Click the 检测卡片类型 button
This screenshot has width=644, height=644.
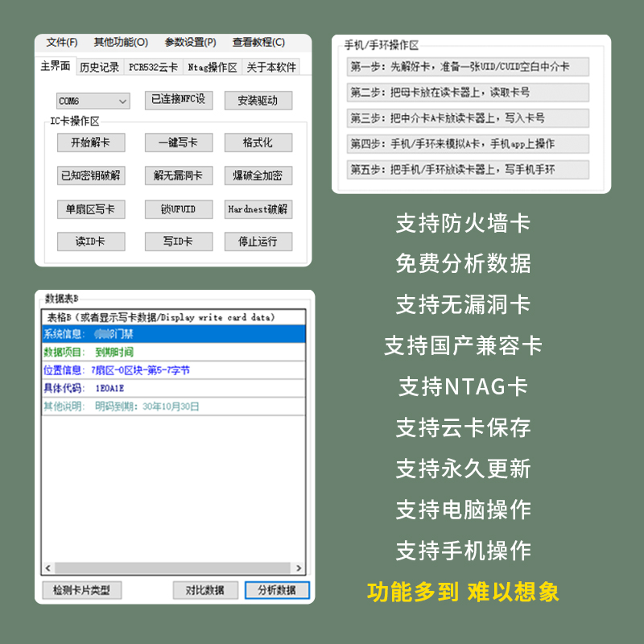click(x=82, y=590)
